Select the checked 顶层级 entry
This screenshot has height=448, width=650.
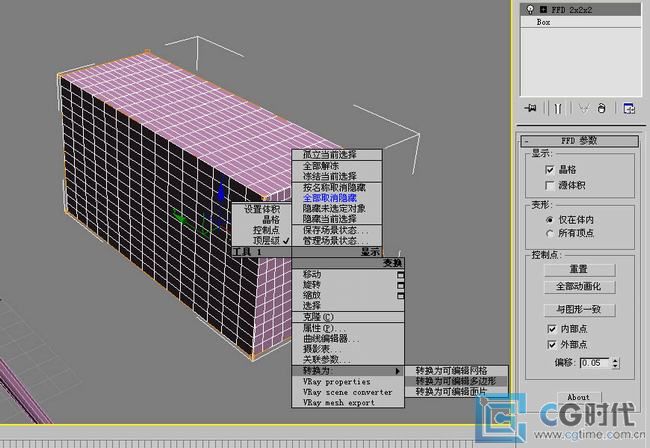click(x=262, y=240)
